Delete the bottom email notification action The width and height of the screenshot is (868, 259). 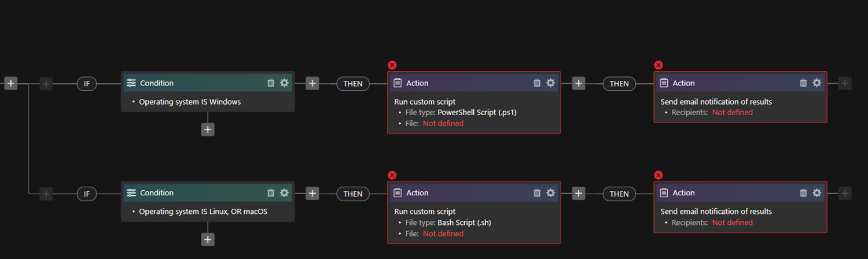[803, 193]
